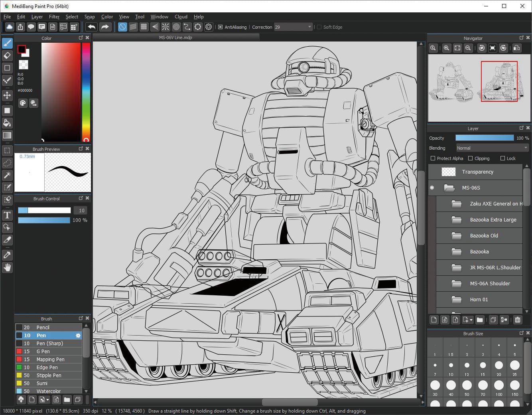532x415 pixels.
Task: Choose the Text tool
Action: (x=7, y=215)
